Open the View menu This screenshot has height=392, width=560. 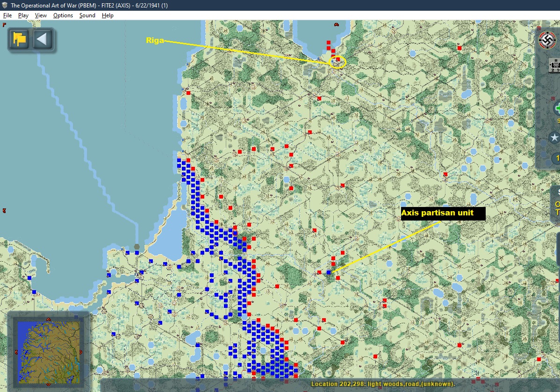point(41,15)
